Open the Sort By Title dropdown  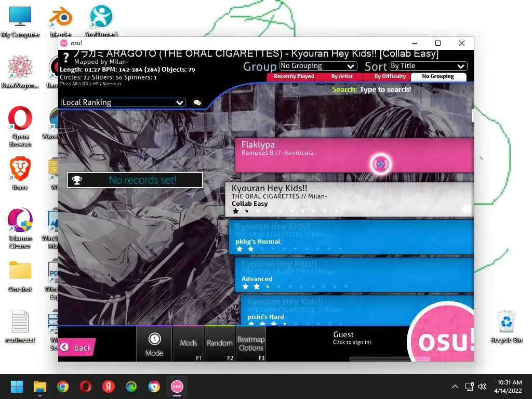428,66
